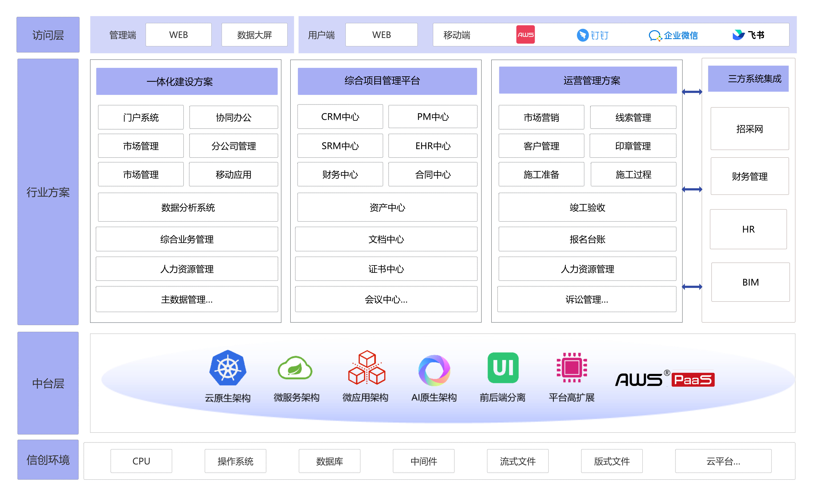Image resolution: width=816 pixels, height=504 pixels.
Task: Open the 文档中心 module
Action: coord(386,239)
